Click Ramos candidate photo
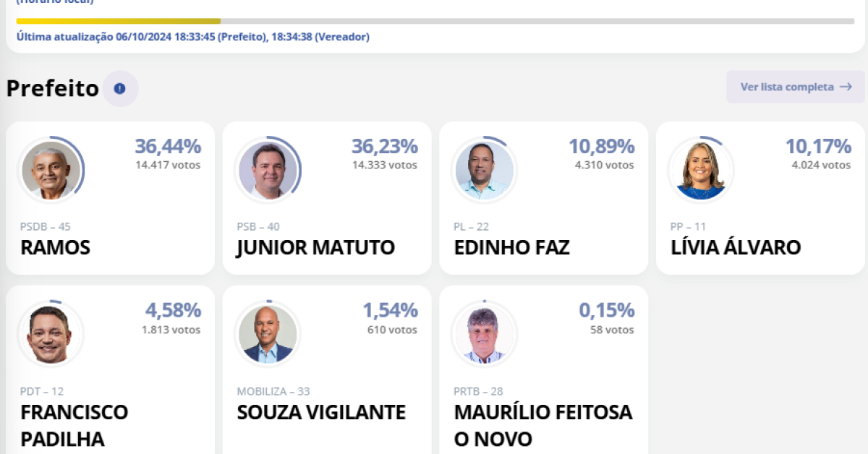Screen dimensions: 868x454 click(51, 171)
